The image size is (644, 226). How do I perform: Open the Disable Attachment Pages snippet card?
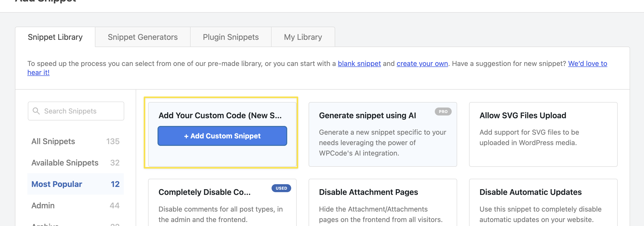point(383,202)
